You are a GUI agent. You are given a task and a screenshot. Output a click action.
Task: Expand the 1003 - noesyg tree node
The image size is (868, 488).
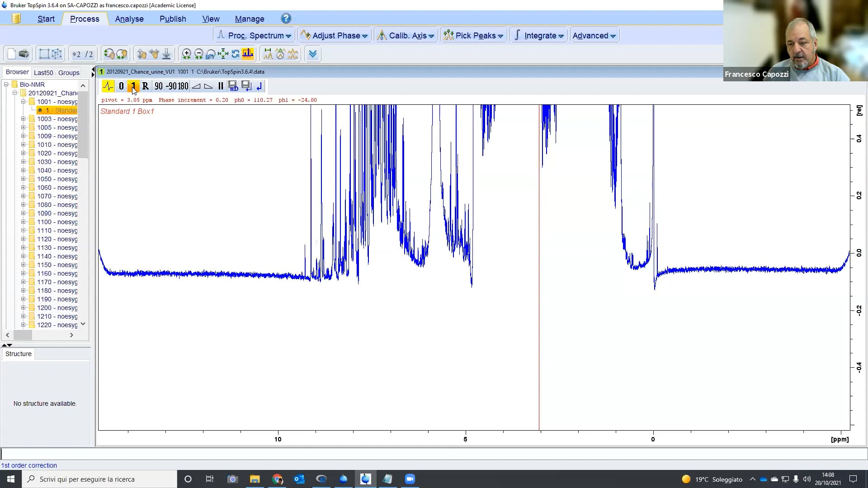click(23, 119)
